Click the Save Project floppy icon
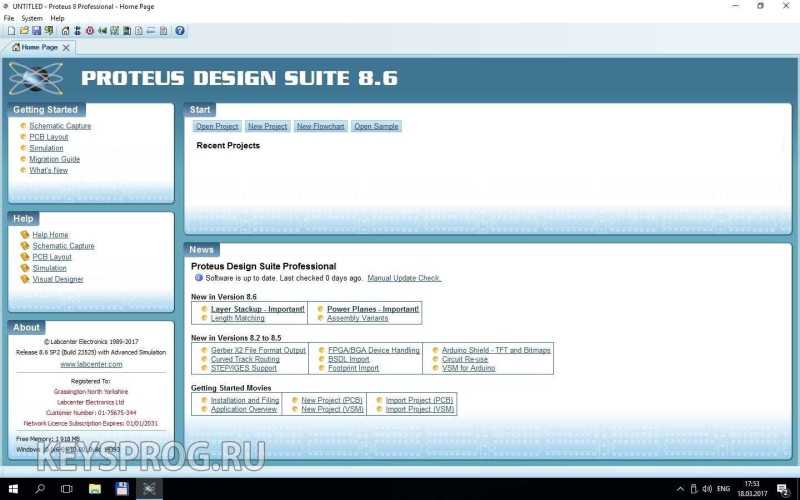Screen dimensions: 800x500 36,31
